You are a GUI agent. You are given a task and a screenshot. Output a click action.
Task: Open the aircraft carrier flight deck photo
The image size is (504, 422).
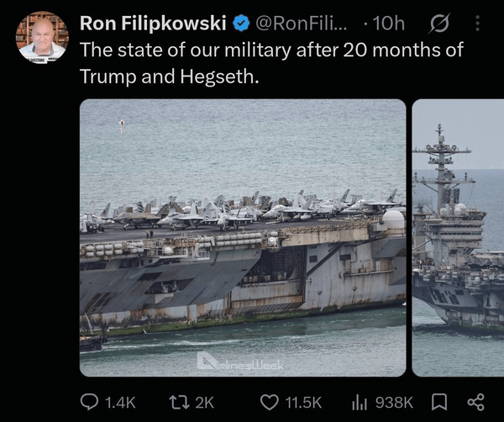tap(243, 238)
